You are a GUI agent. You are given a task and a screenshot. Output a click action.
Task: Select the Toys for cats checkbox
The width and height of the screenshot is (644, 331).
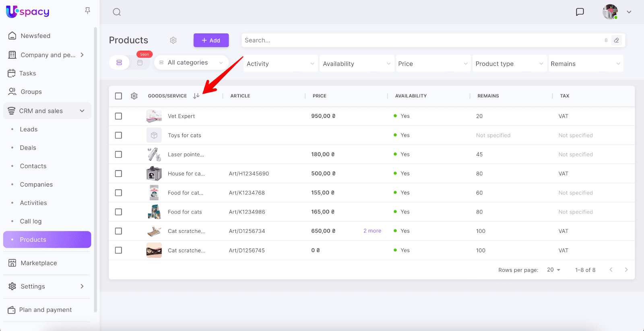(118, 136)
